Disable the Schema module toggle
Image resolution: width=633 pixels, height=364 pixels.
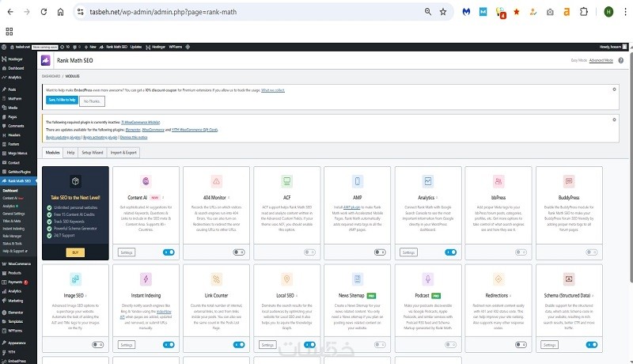(592, 345)
